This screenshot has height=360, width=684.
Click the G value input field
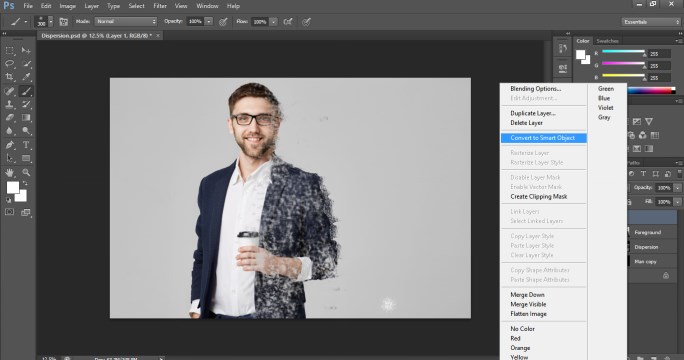tap(659, 66)
